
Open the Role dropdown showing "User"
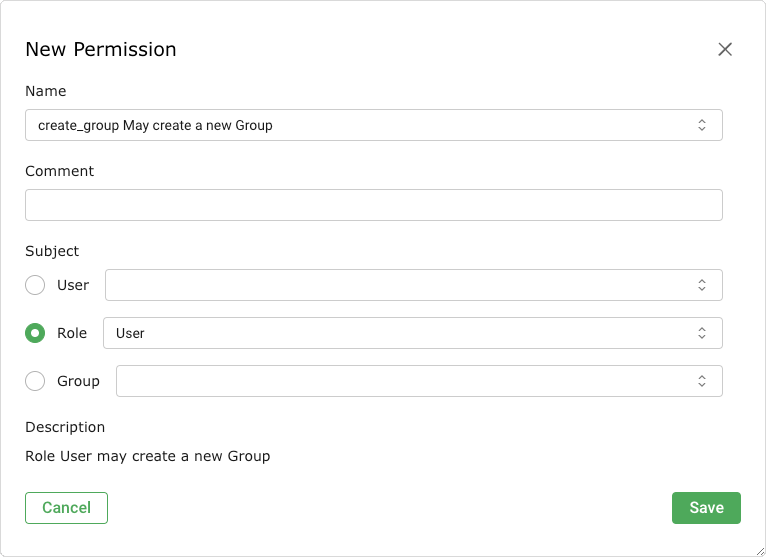400,333
